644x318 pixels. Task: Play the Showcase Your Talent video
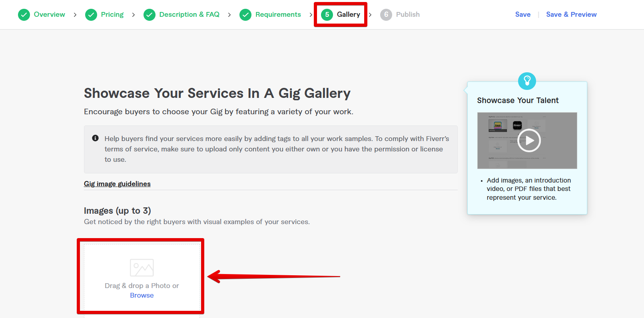[529, 141]
